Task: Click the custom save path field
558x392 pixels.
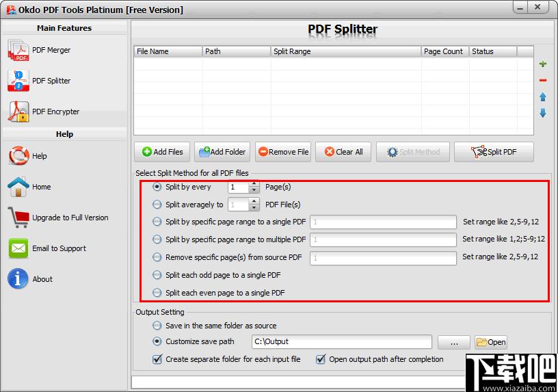Action: click(341, 342)
